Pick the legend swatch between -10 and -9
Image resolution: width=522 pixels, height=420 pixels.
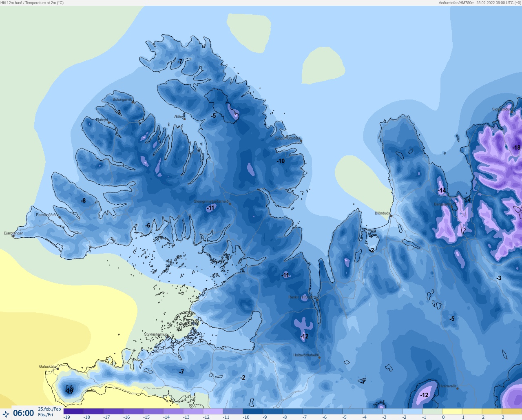point(253,411)
